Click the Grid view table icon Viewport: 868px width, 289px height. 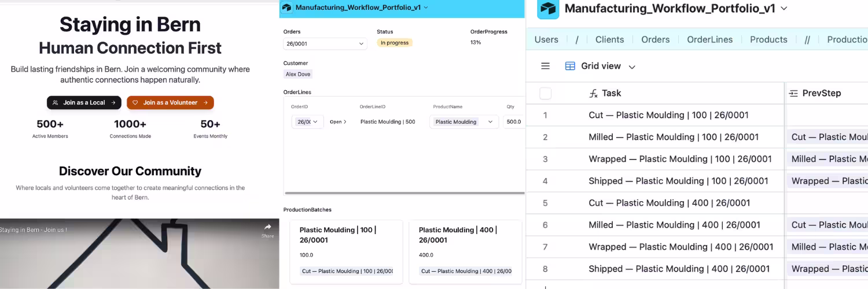570,66
